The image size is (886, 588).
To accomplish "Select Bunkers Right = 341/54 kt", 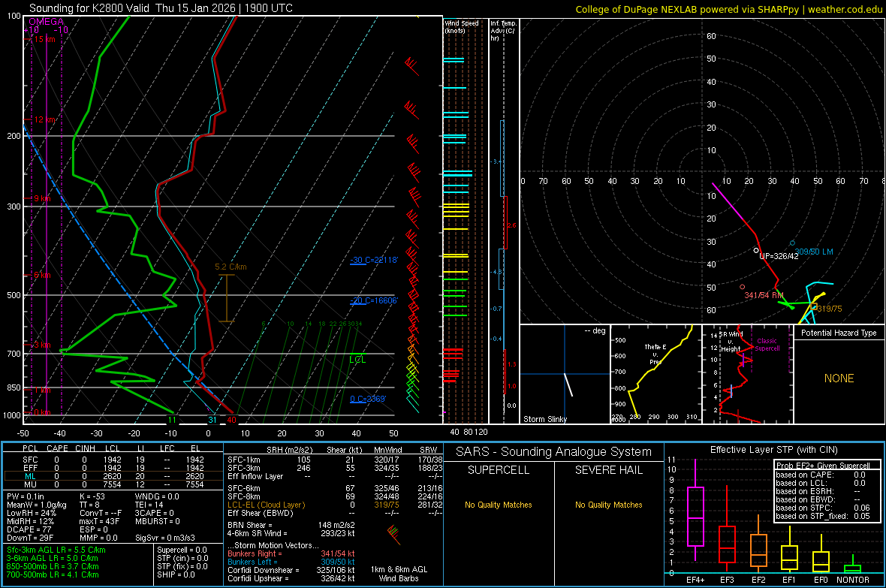I will (291, 554).
